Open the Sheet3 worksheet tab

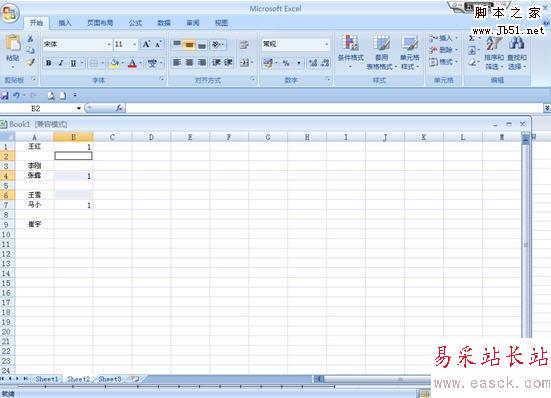110,379
